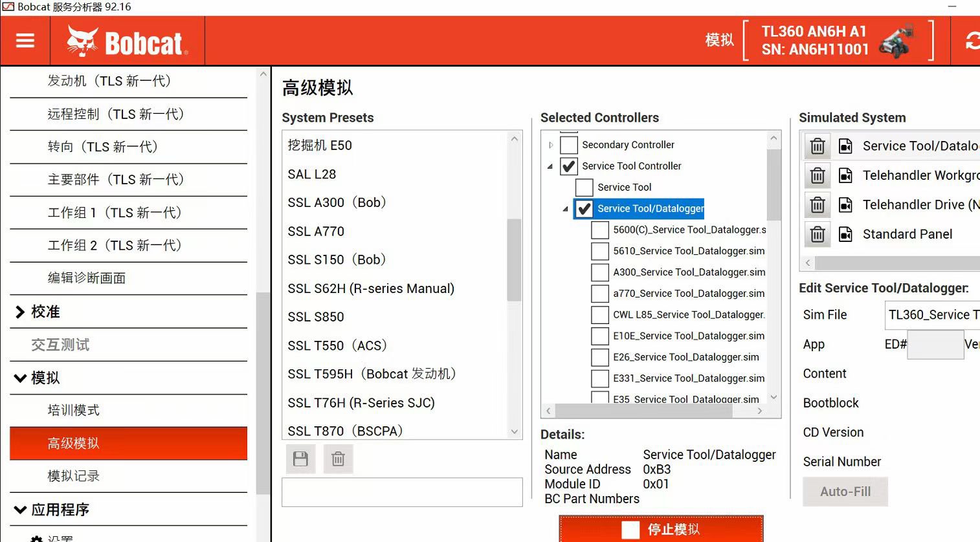Open the hamburger menu

click(x=25, y=41)
